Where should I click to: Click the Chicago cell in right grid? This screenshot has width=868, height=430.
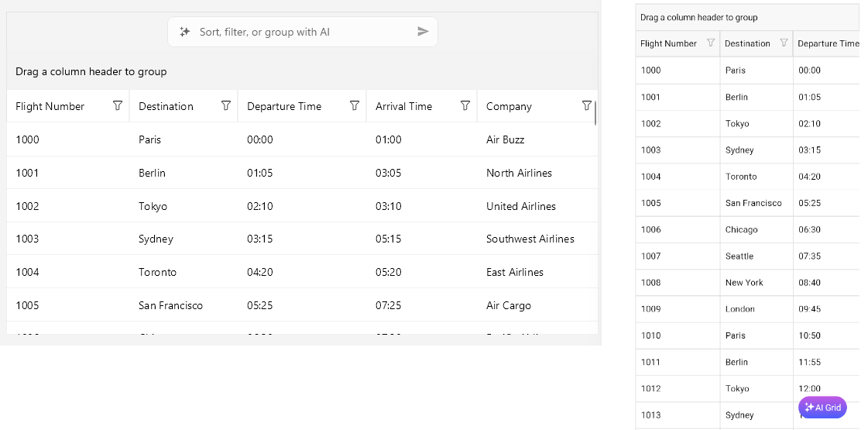pyautogui.click(x=741, y=229)
